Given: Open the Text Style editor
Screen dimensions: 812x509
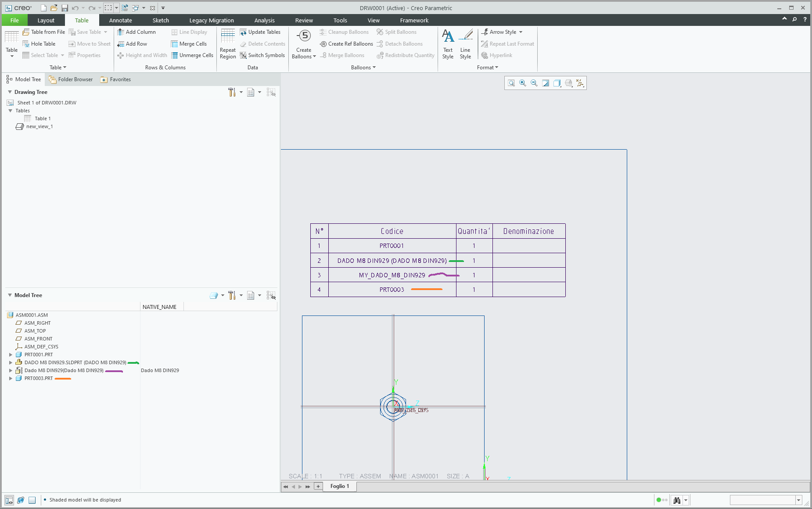Looking at the screenshot, I should (x=447, y=43).
